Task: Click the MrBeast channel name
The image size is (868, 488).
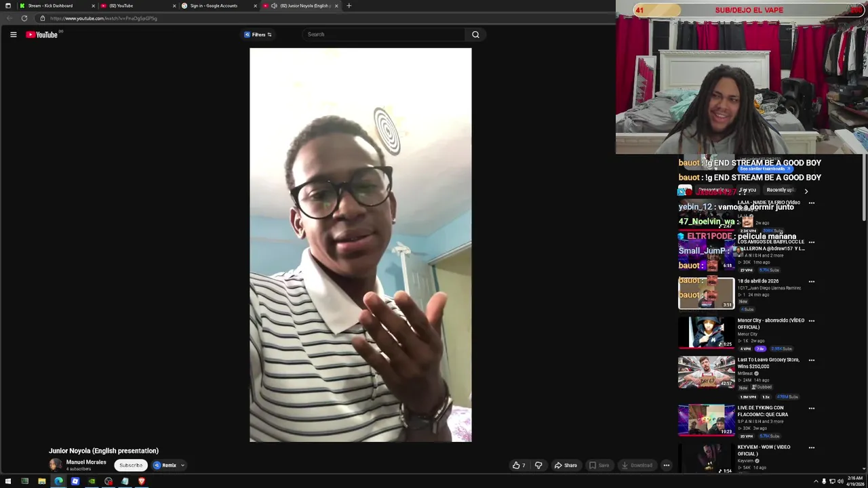Action: click(745, 373)
